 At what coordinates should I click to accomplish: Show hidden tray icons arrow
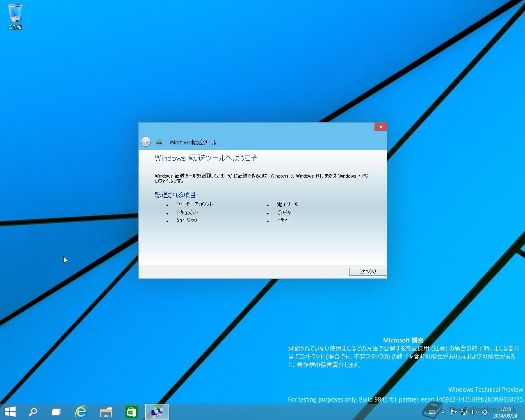click(443, 412)
